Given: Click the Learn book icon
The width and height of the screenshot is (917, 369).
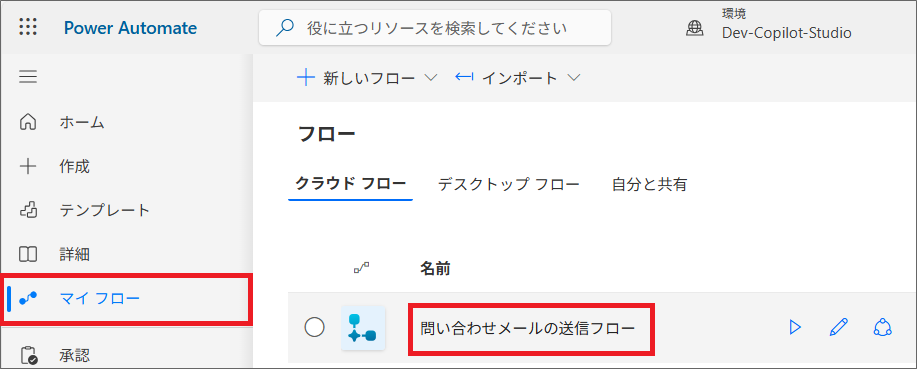Looking at the screenshot, I should 28,254.
